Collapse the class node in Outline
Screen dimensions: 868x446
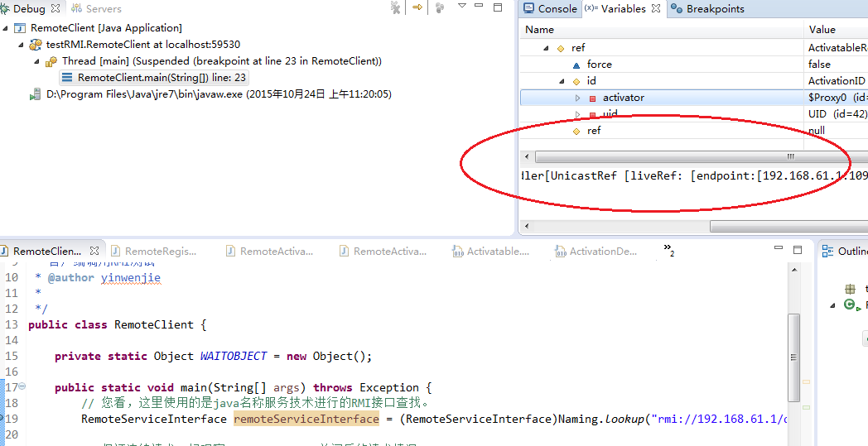(x=832, y=305)
